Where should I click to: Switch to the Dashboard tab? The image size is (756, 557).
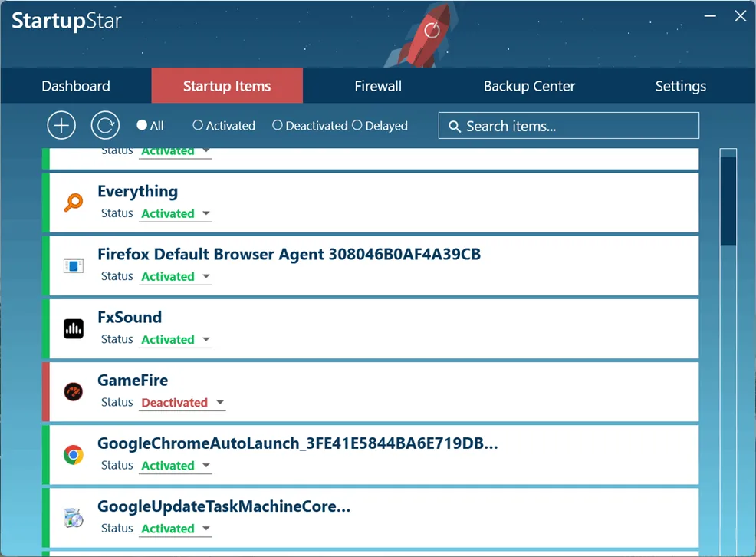coord(76,86)
